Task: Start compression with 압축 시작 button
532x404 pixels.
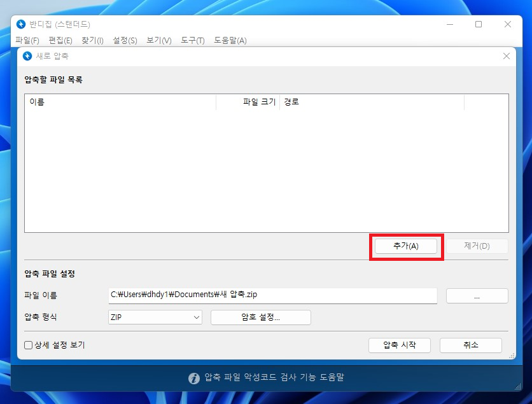Action: [x=400, y=345]
